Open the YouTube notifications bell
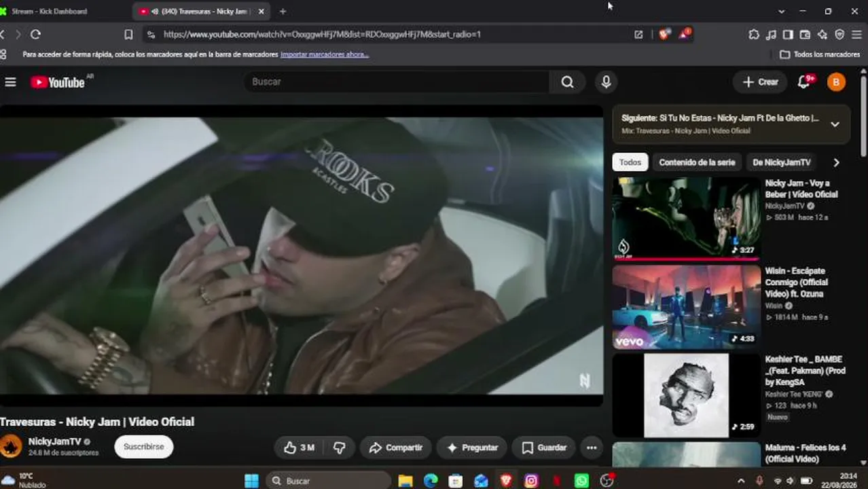The image size is (868, 489). coord(803,82)
